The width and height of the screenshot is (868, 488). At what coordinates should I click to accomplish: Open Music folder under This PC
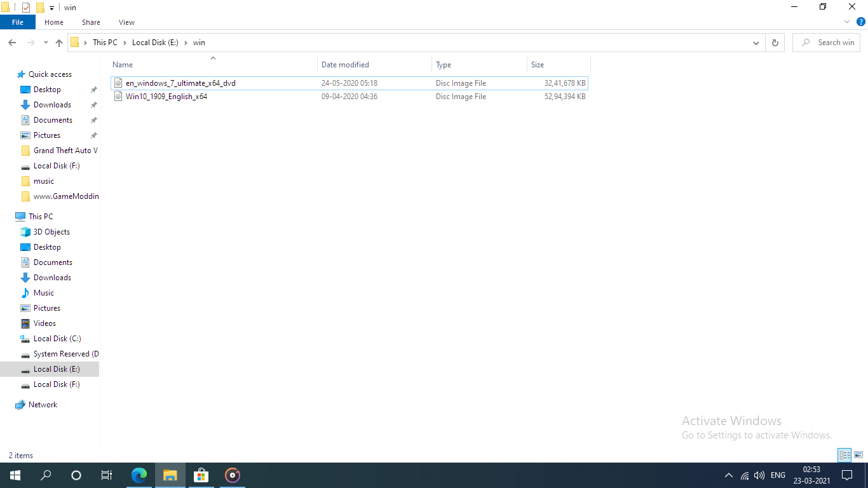(x=44, y=293)
